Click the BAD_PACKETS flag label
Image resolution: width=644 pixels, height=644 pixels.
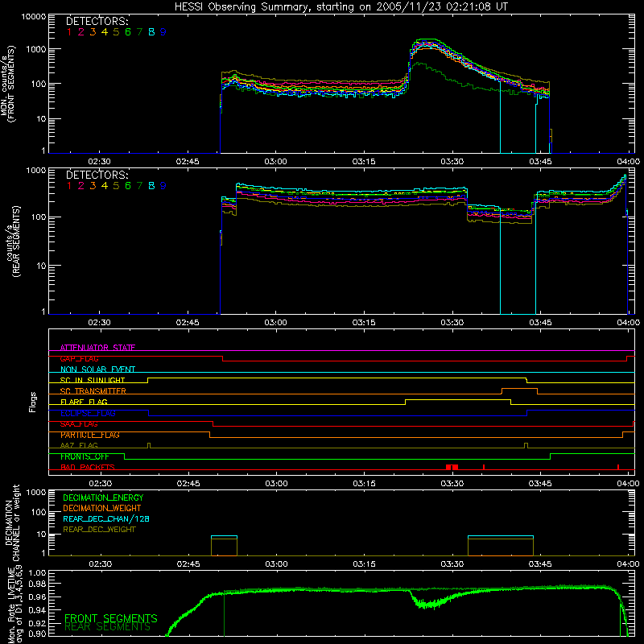tap(88, 467)
